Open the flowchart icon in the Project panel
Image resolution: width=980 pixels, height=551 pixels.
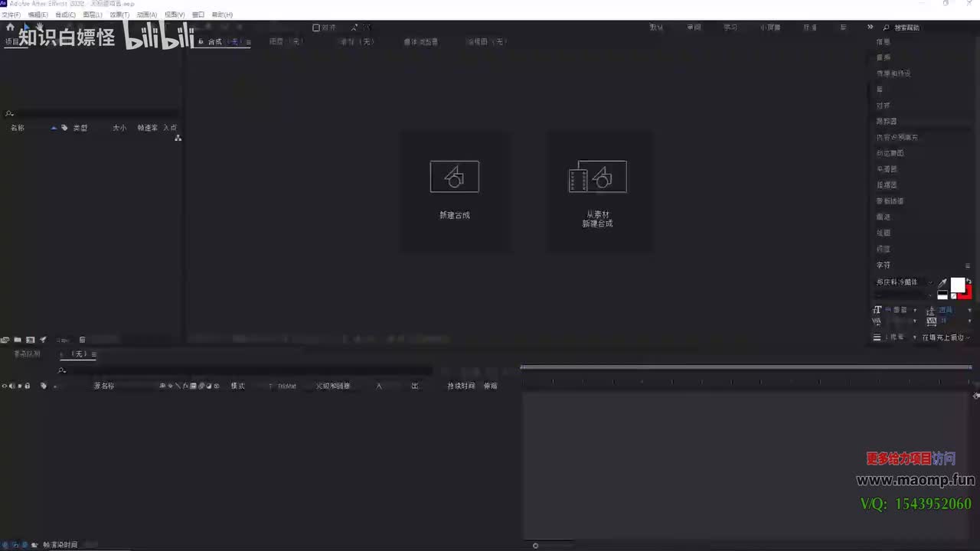tap(178, 138)
